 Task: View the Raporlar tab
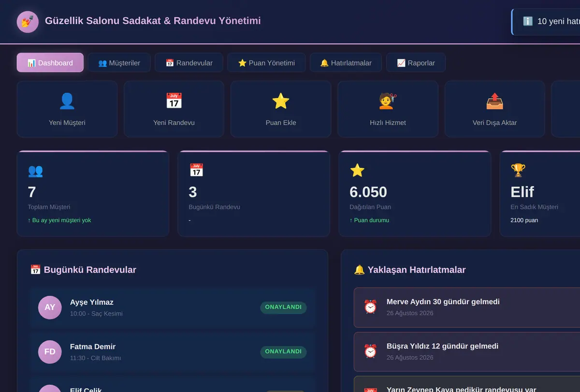point(416,62)
